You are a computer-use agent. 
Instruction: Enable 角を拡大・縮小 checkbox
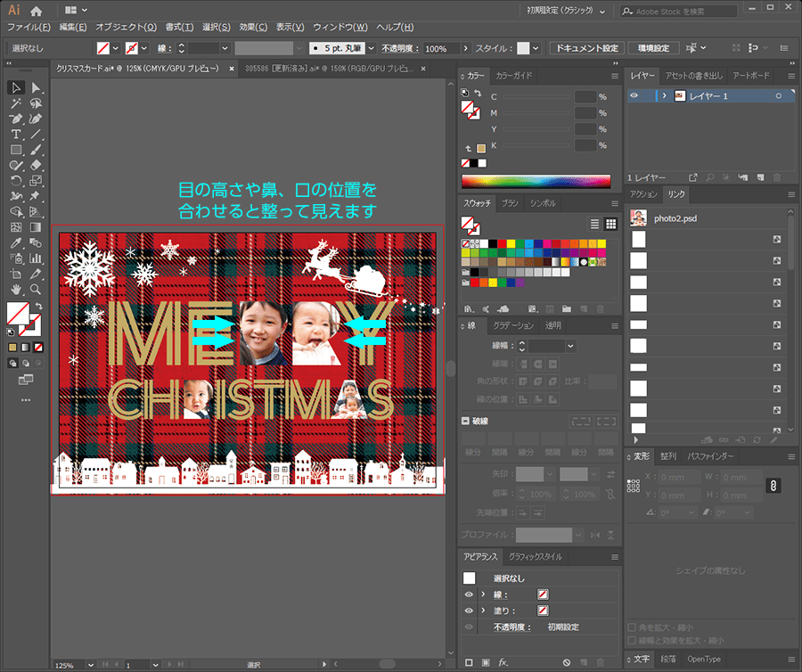point(633,627)
